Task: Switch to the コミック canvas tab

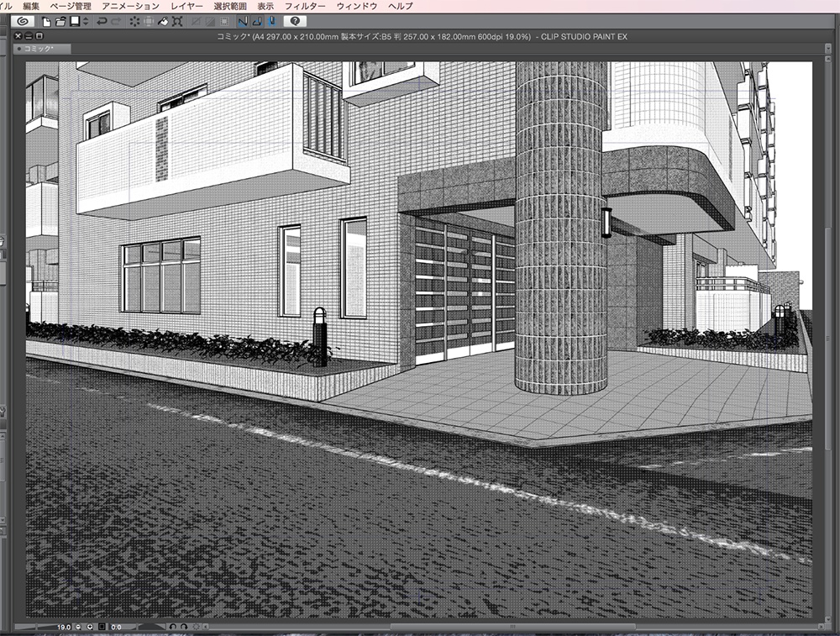Action: (x=38, y=50)
